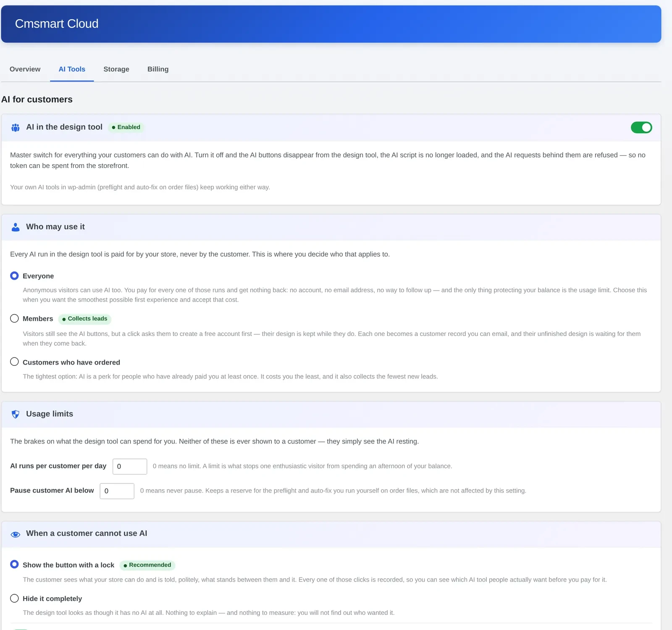Viewport: 672px width, 630px height.
Task: Focus the Pause customer AI below field
Action: click(x=117, y=491)
